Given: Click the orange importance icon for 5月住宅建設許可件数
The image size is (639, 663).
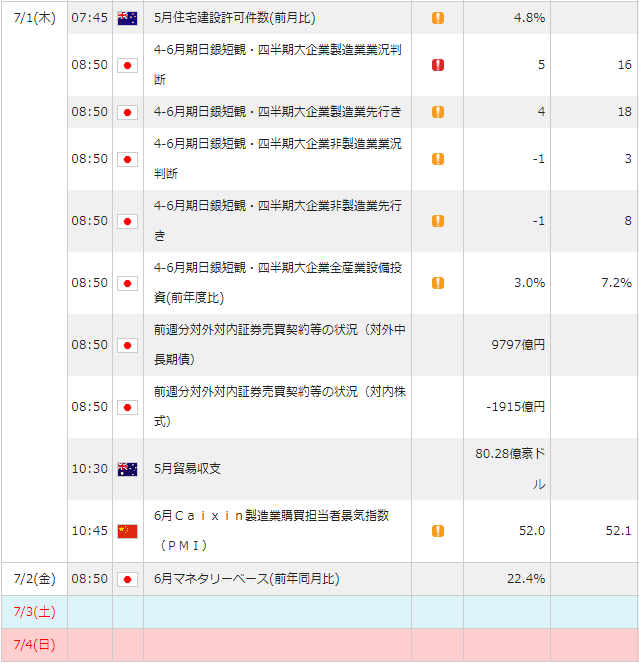Looking at the screenshot, I should pyautogui.click(x=438, y=18).
